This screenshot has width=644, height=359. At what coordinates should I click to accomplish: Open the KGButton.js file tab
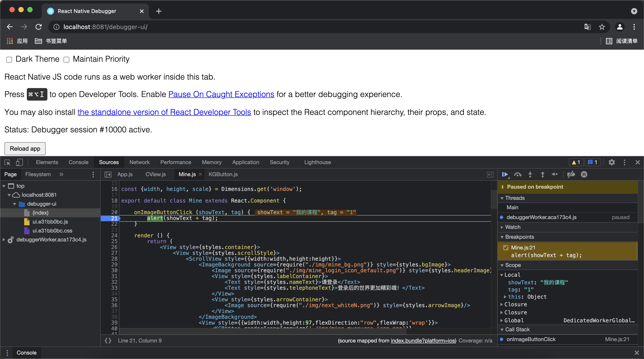pos(223,175)
